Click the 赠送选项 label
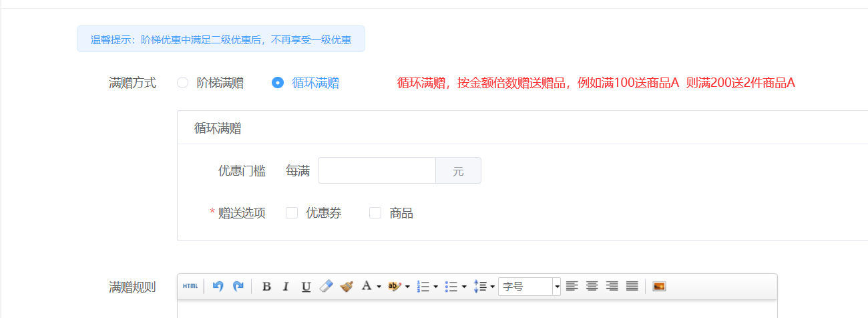 (x=242, y=213)
